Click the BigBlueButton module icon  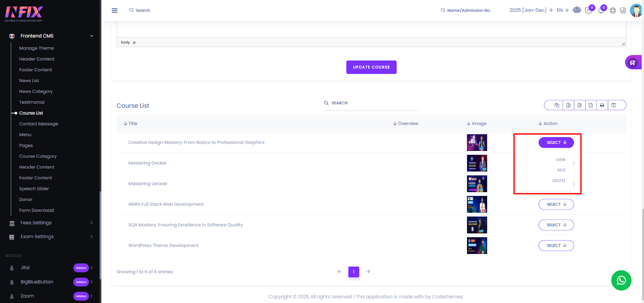[12, 282]
